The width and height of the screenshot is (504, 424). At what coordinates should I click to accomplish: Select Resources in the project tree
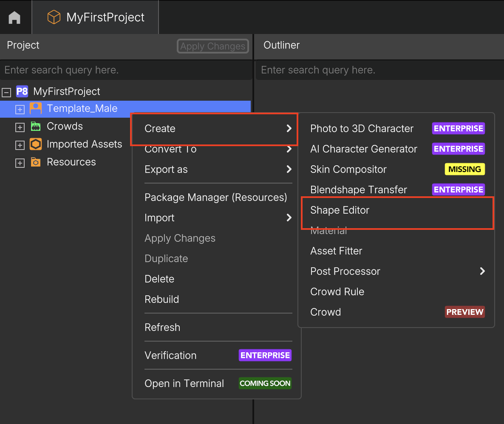[71, 162]
